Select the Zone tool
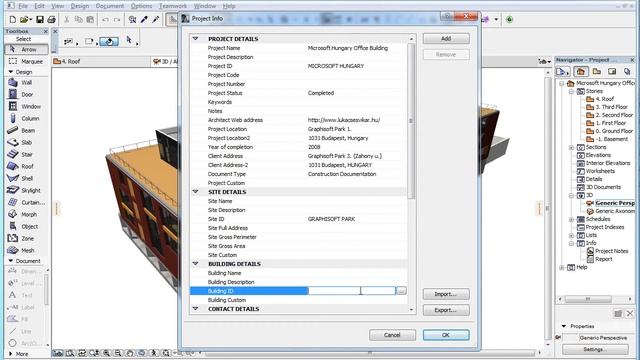 pyautogui.click(x=26, y=238)
